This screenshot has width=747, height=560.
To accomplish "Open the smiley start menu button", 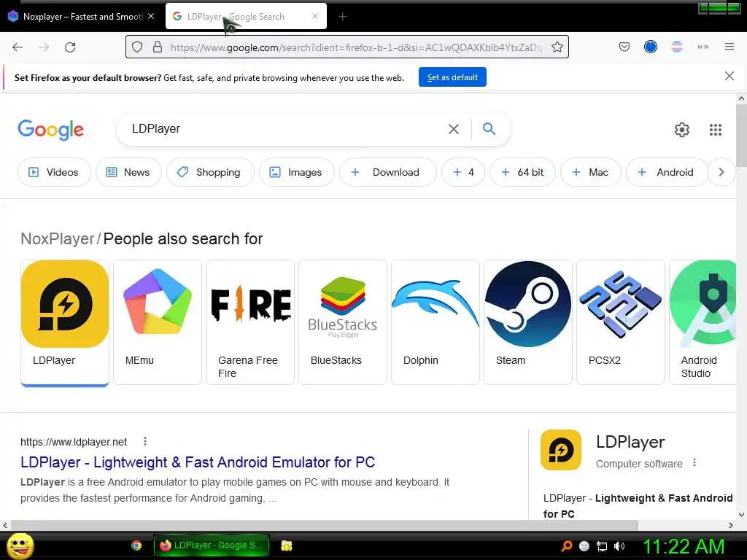I will click(20, 546).
